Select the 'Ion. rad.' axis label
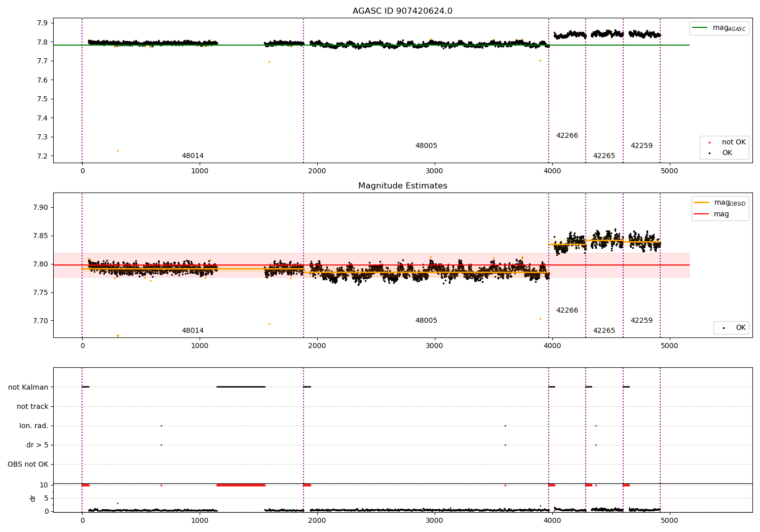Viewport: 760px width, 532px height. (34, 426)
